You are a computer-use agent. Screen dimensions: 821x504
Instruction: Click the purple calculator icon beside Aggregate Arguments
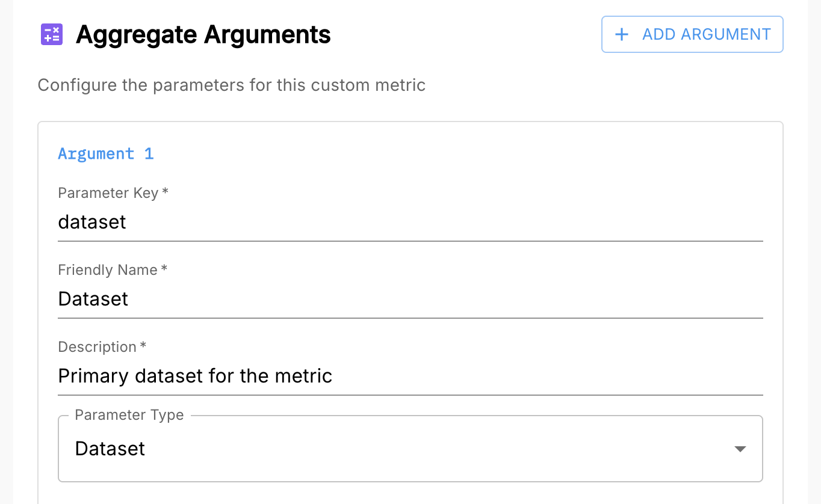tap(52, 34)
